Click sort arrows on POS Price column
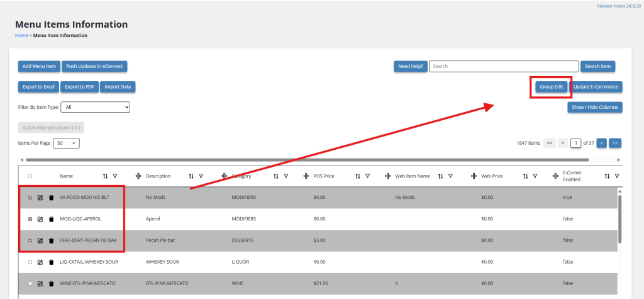 358,176
